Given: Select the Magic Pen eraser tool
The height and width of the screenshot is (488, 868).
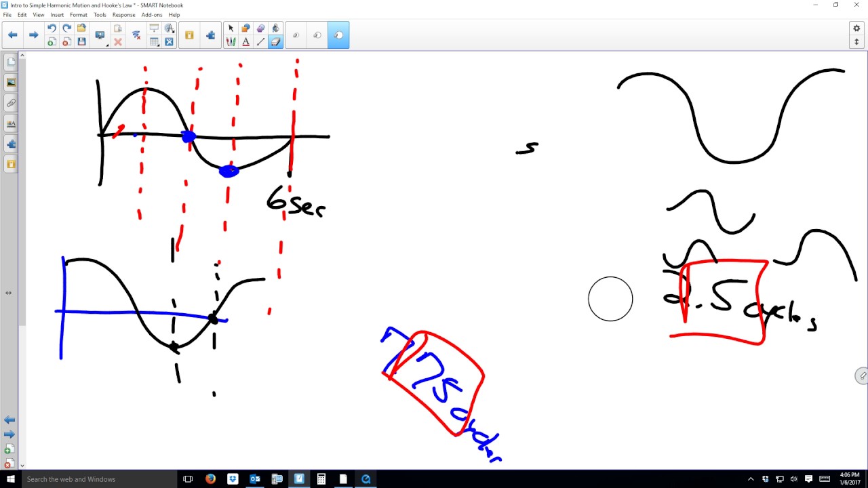Looking at the screenshot, I should click(x=260, y=28).
